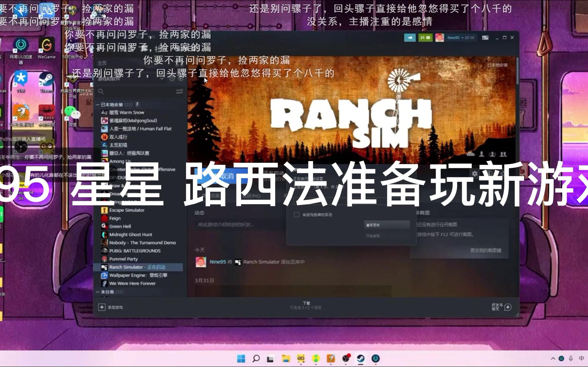The width and height of the screenshot is (588, 367).
Task: Click the Nine95 profile avatar in header
Action: point(439,38)
